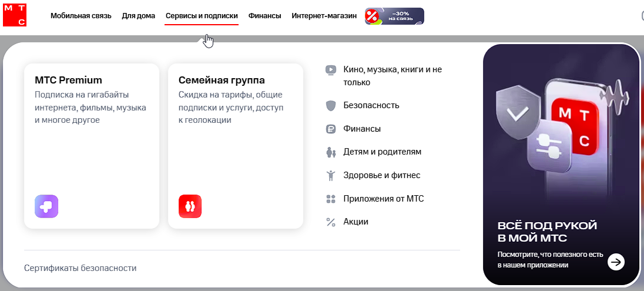This screenshot has width=644, height=291.
Task: Open the МТС Premium card title
Action: pos(68,80)
